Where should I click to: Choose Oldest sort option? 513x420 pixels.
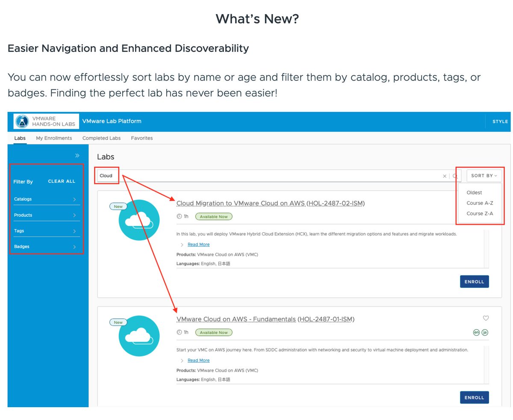[474, 192]
